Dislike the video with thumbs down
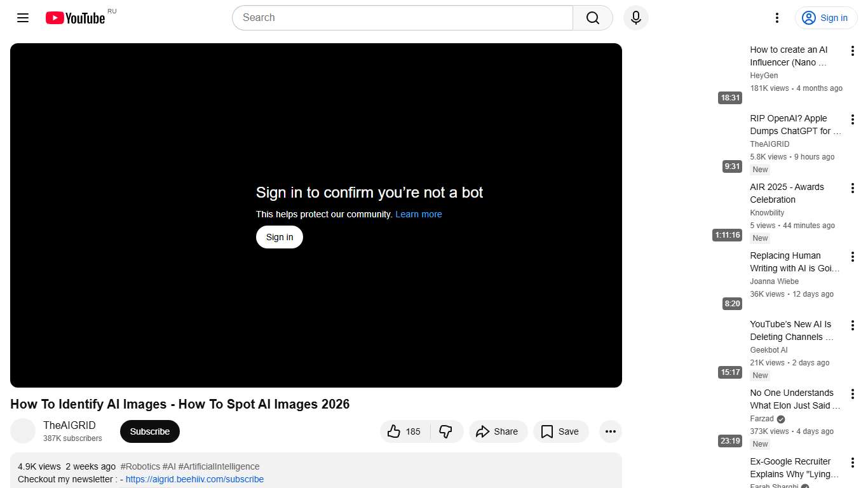The height and width of the screenshot is (488, 868). [x=447, y=431]
